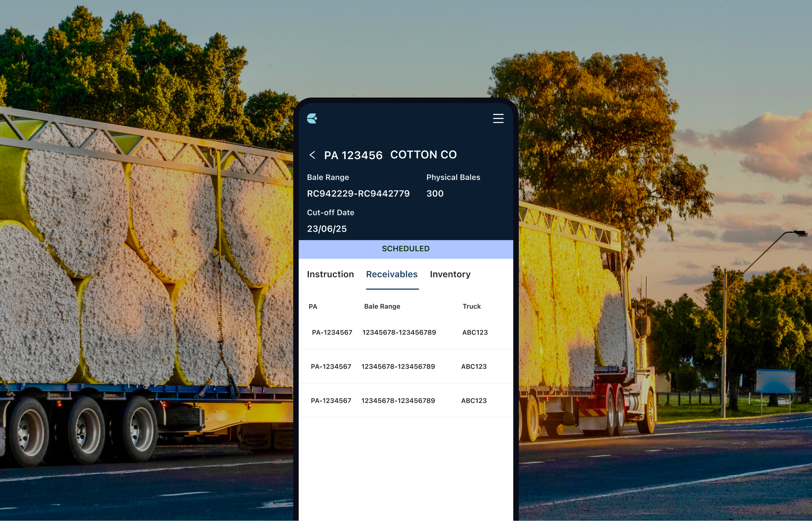Click the Truck column header
812x521 pixels.
pyautogui.click(x=471, y=307)
